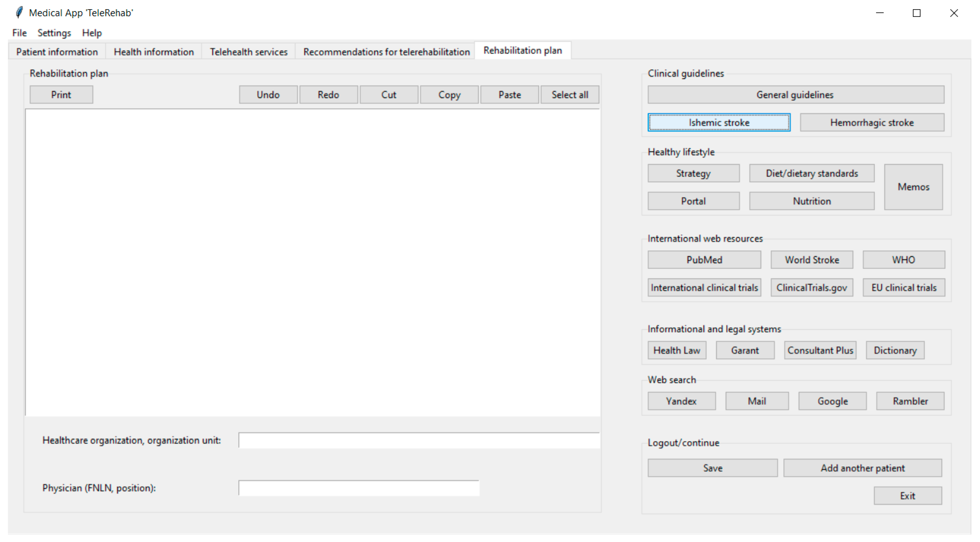Click the Consultant Plus button
This screenshot has width=980, height=542.
[x=820, y=350]
